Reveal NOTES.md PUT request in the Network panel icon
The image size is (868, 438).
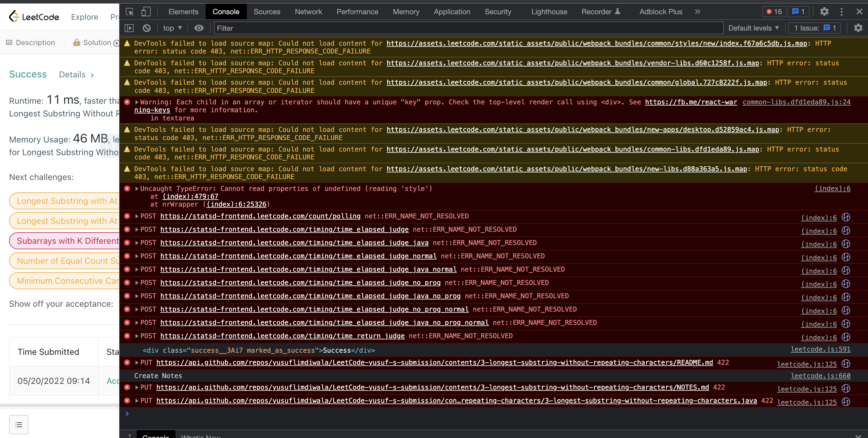coord(846,388)
